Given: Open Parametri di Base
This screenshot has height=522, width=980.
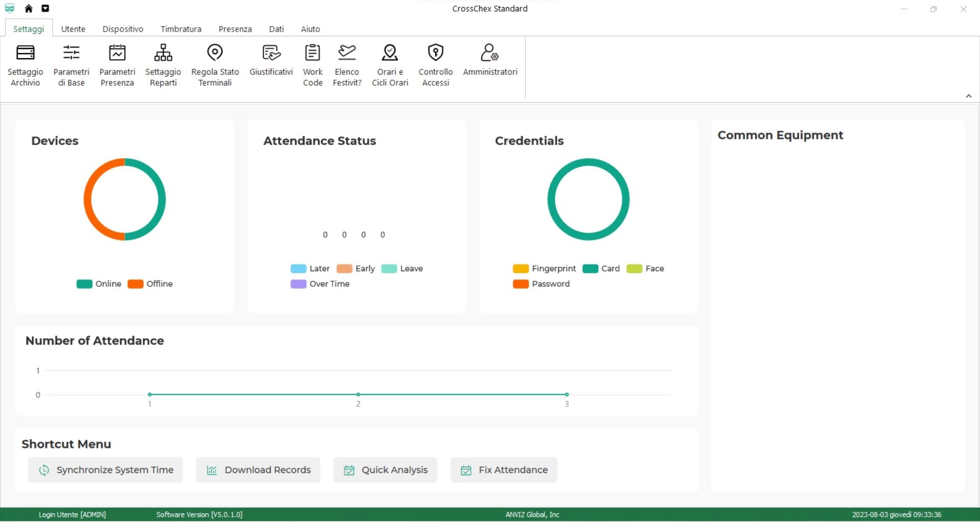Looking at the screenshot, I should click(x=71, y=66).
